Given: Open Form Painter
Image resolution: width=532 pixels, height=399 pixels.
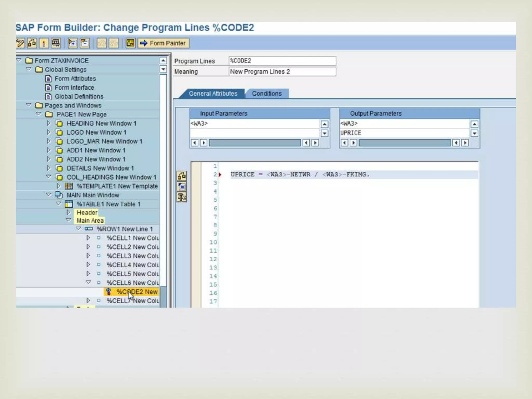Looking at the screenshot, I should point(163,43).
